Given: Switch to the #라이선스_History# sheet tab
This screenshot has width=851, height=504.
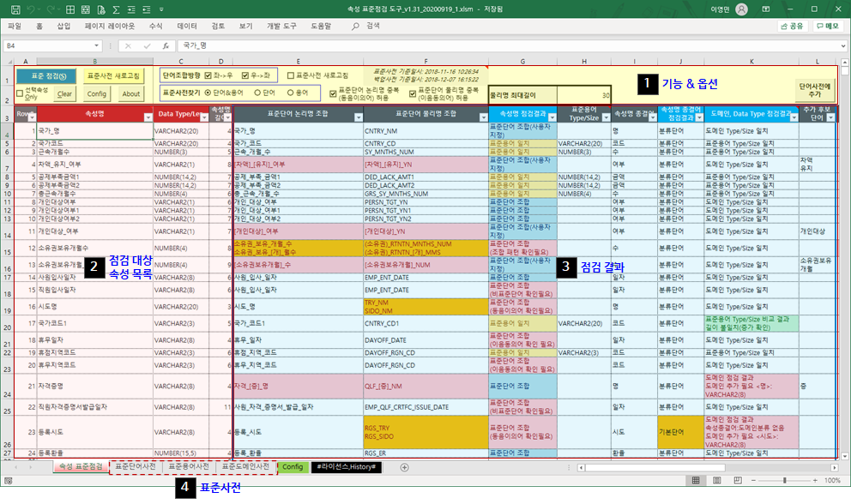Looking at the screenshot, I should click(x=347, y=466).
